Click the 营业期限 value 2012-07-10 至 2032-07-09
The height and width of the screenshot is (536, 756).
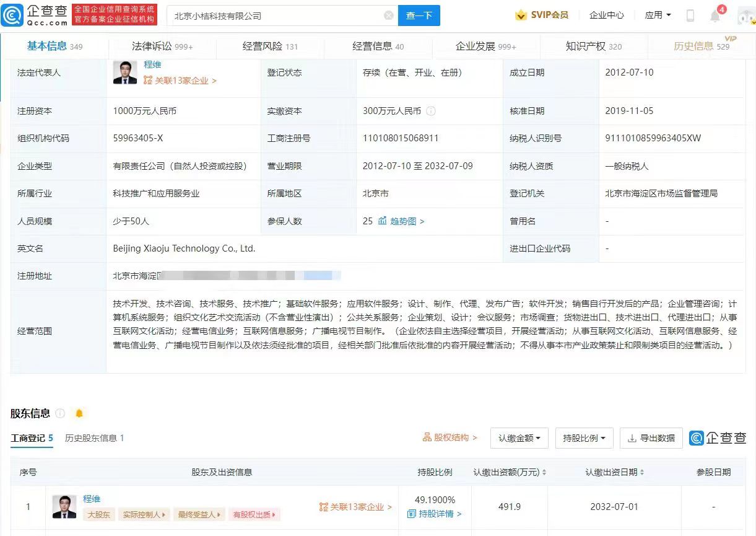point(418,166)
